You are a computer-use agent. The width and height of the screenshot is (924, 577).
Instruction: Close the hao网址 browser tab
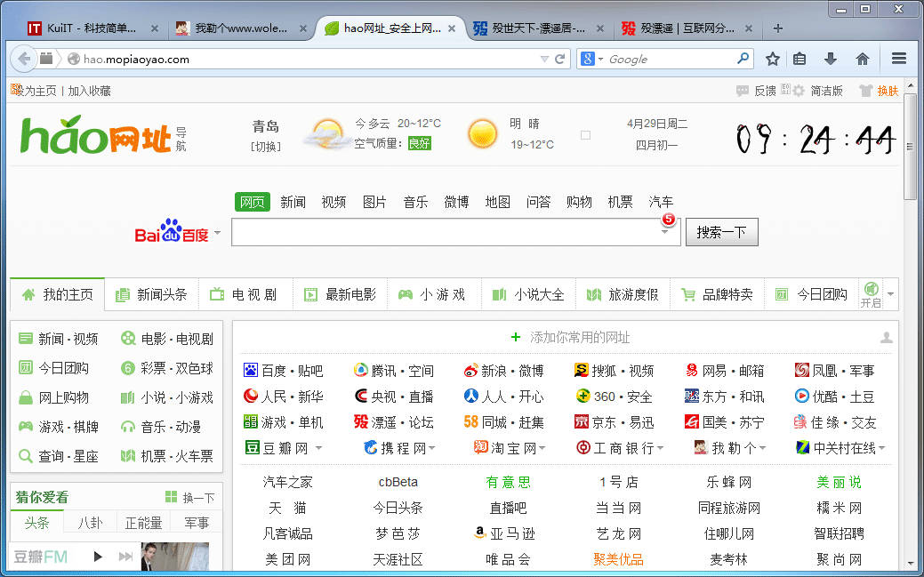coord(452,28)
